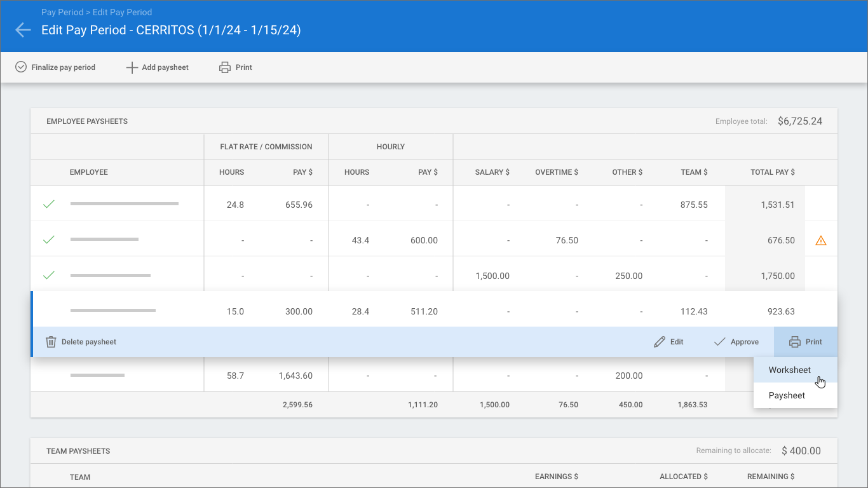The image size is (868, 488).
Task: Choose Paysheet from the Print menu
Action: (796, 395)
